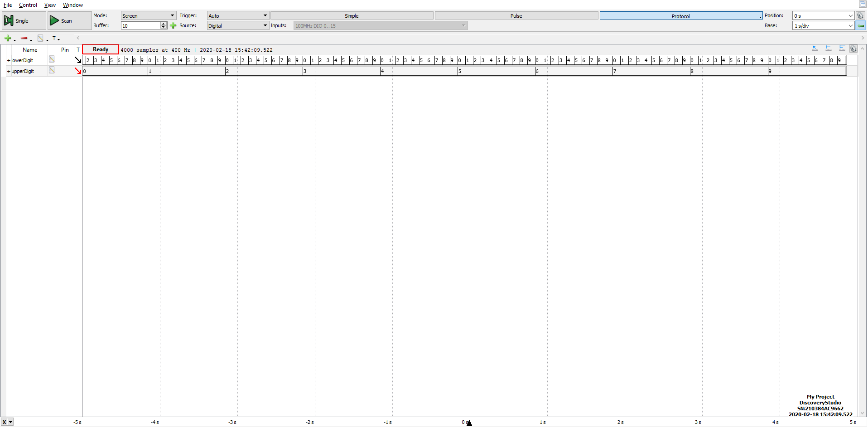Add a new signal with the green plus icon
868x428 pixels.
8,39
